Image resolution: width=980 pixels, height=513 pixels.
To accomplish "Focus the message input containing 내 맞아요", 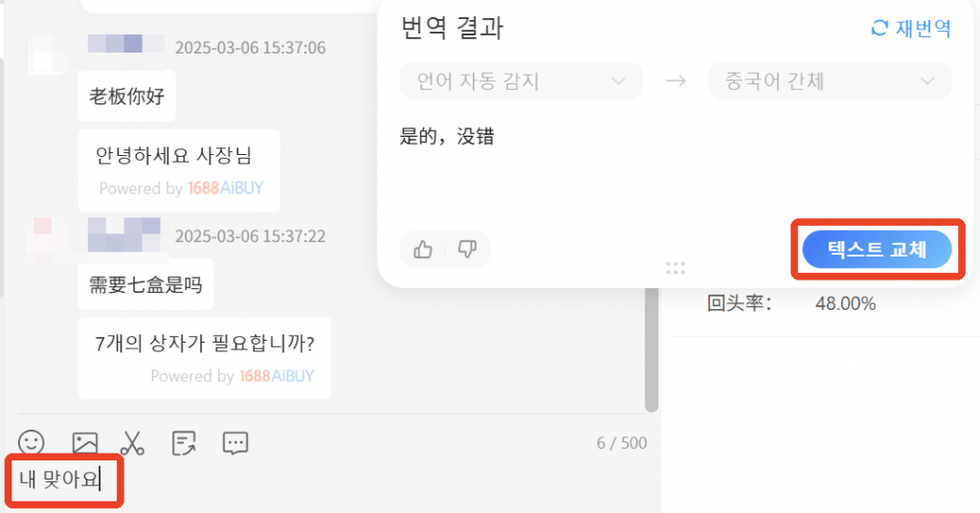I will [325, 480].
